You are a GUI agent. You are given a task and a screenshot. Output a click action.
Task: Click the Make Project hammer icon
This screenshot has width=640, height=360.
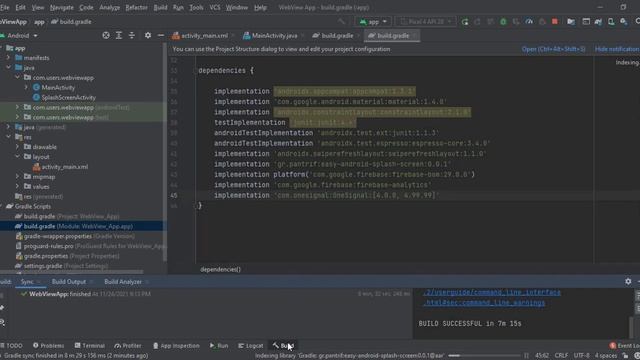(x=341, y=22)
